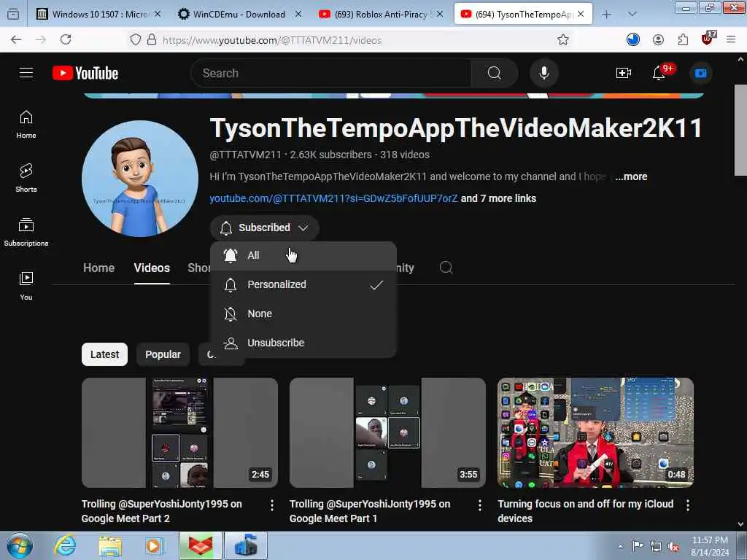Screen dimensions: 747x560
Task: Click the browser address bar URL
Action: 272,40
